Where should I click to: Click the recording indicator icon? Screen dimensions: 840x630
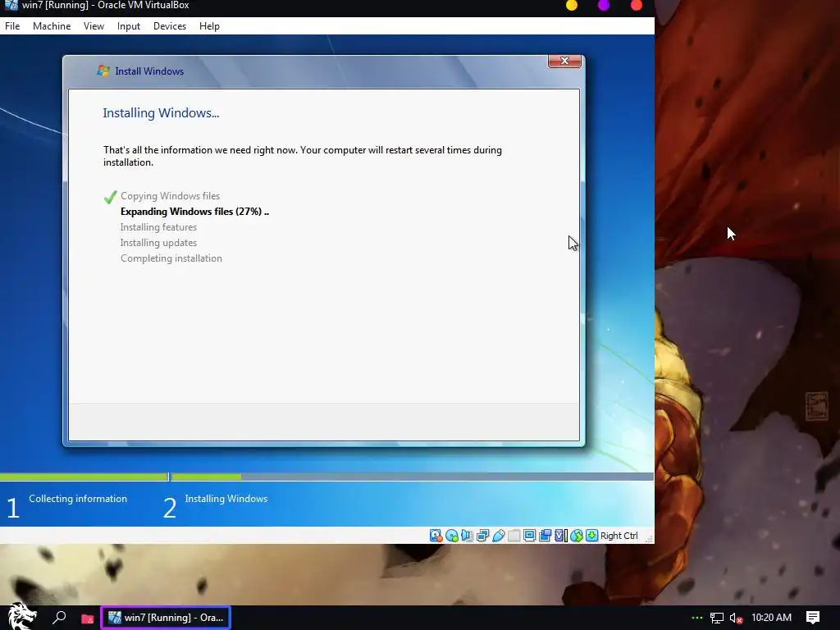pyautogui.click(x=545, y=535)
